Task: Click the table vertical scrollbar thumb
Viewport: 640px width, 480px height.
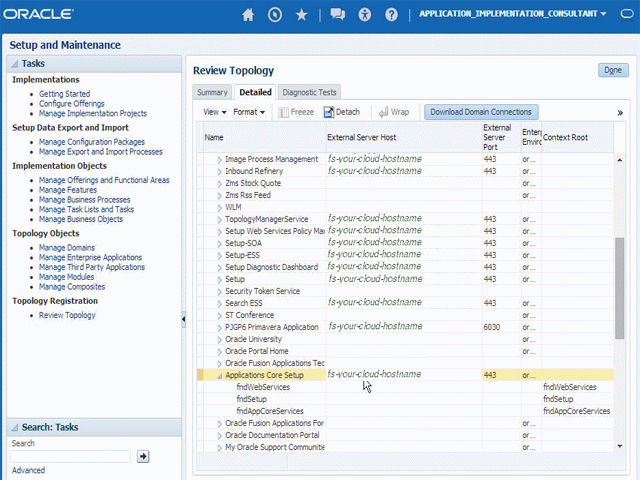Action: [x=620, y=288]
